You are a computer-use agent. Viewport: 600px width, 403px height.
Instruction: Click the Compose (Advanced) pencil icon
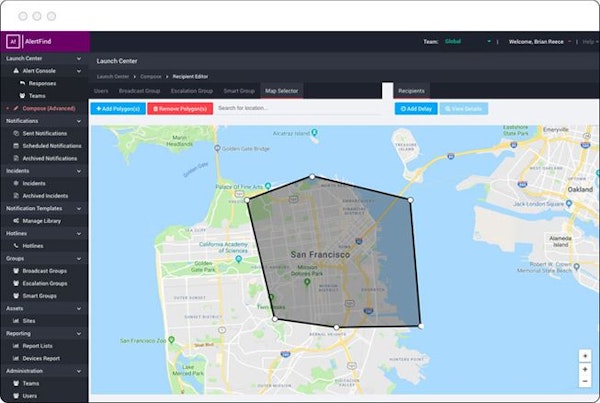click(x=16, y=108)
